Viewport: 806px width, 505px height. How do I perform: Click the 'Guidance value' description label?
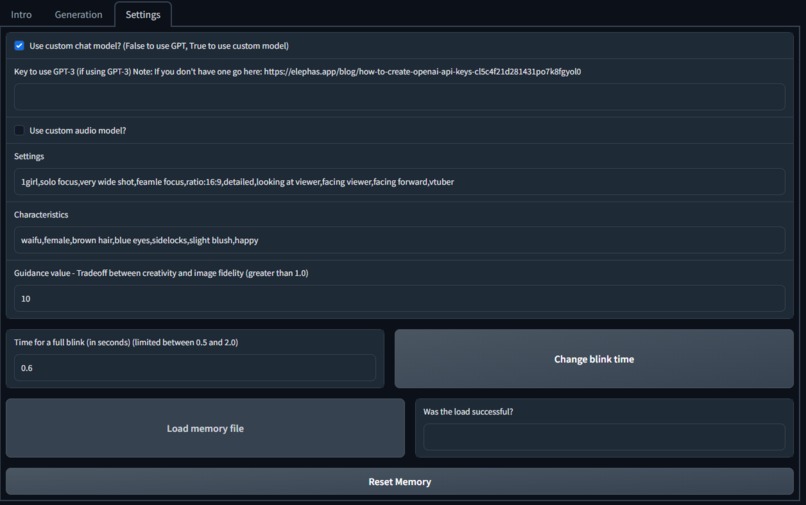(x=161, y=273)
